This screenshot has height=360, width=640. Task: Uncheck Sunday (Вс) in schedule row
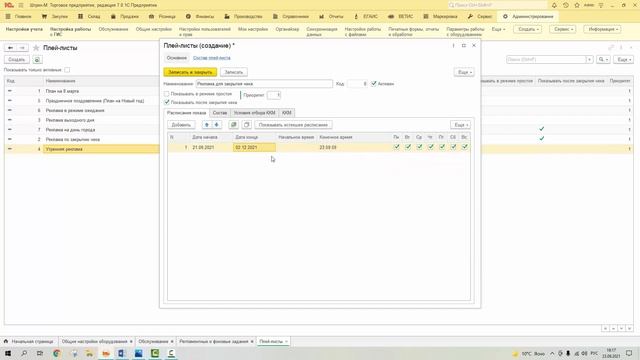click(464, 147)
